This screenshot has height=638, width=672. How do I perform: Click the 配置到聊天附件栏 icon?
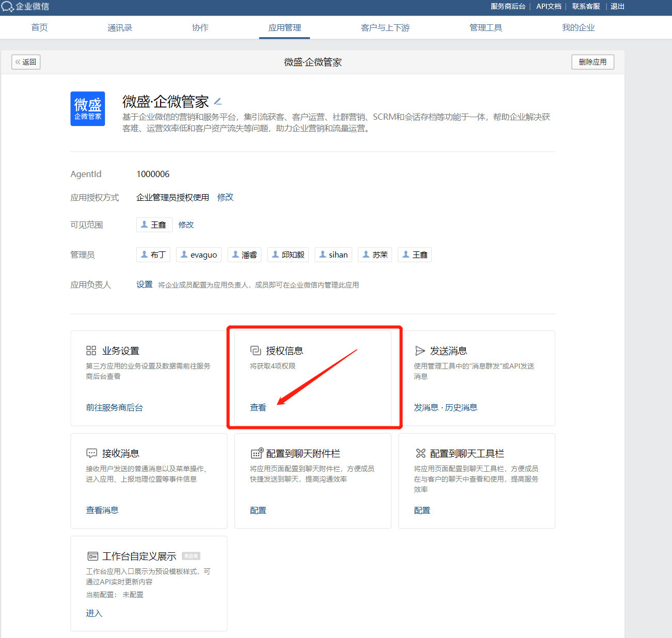tap(257, 453)
